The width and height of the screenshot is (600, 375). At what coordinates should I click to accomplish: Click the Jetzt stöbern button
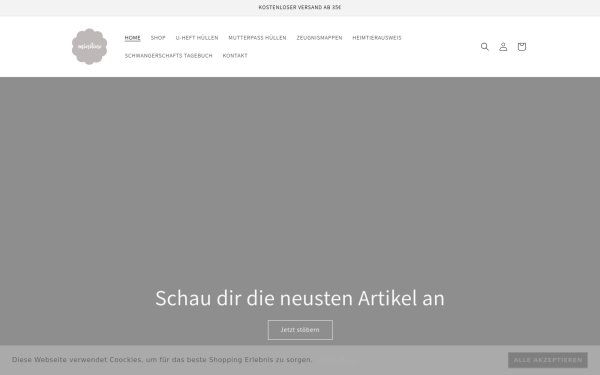300,330
